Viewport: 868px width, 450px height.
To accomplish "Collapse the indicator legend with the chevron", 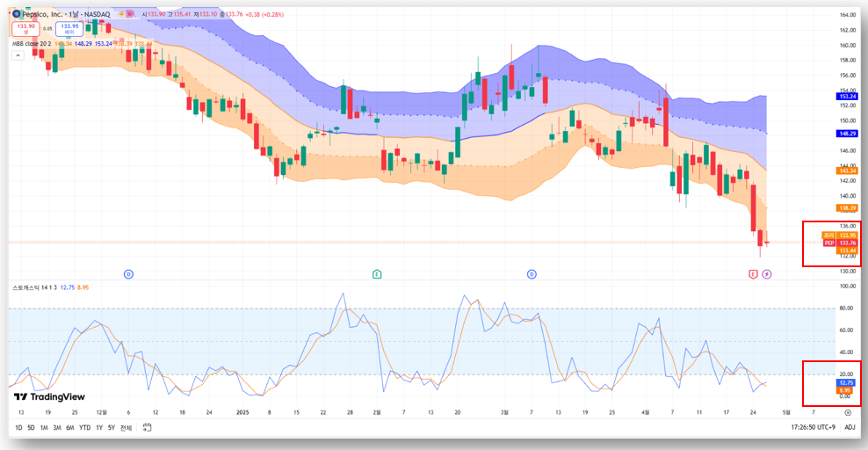I will (18, 55).
